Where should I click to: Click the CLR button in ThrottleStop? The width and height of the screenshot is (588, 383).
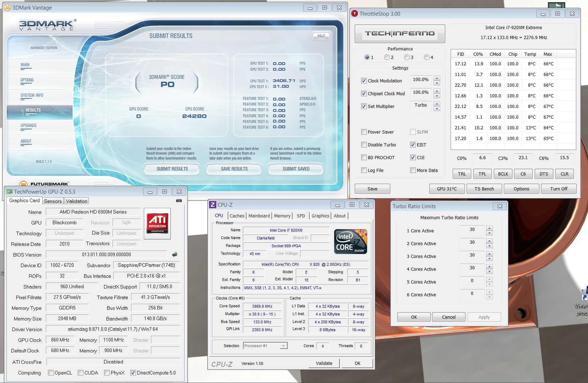pos(565,174)
